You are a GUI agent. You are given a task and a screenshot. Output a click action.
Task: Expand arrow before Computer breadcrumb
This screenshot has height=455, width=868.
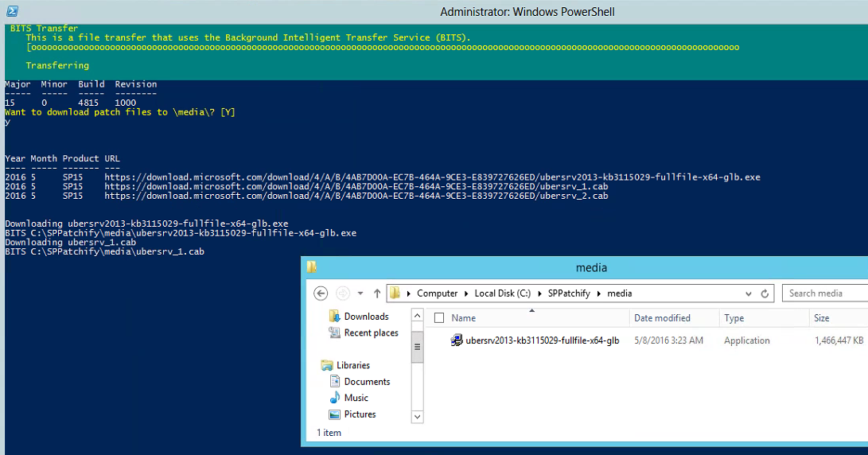click(x=408, y=294)
